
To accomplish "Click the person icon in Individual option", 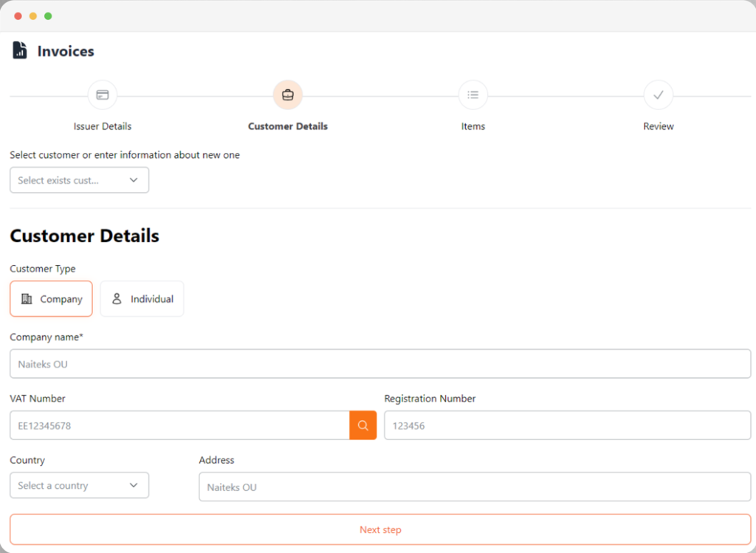I will pyautogui.click(x=117, y=299).
